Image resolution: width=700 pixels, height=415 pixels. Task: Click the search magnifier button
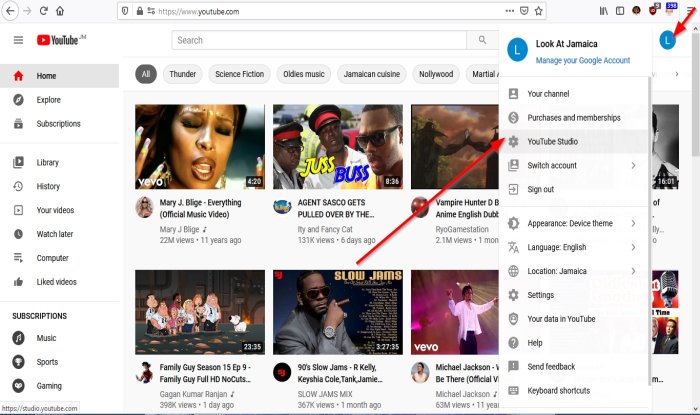[481, 40]
